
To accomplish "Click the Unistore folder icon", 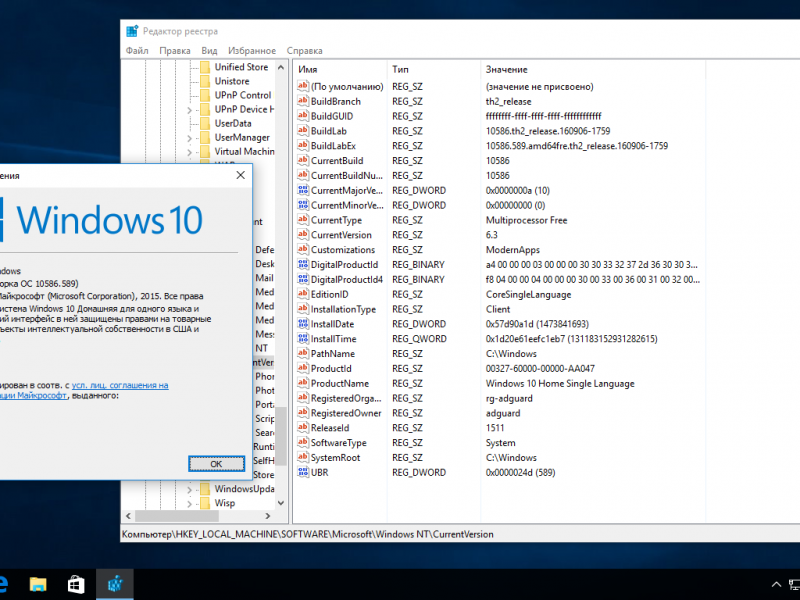I will click(205, 81).
